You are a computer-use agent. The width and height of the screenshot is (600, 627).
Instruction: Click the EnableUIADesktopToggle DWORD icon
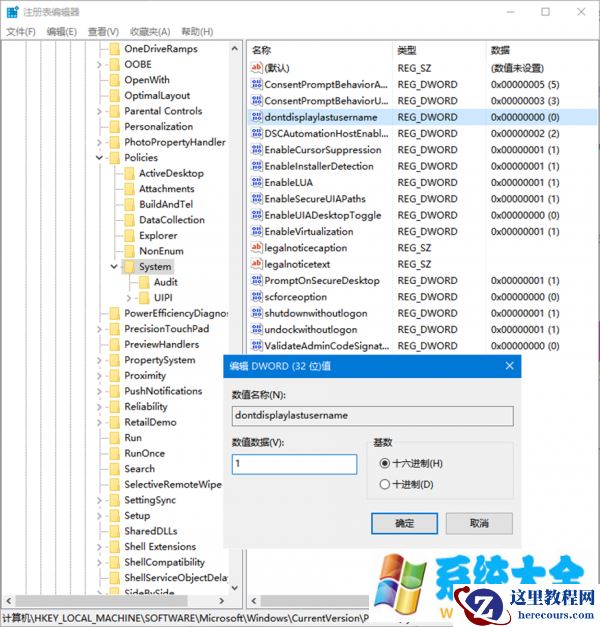256,215
